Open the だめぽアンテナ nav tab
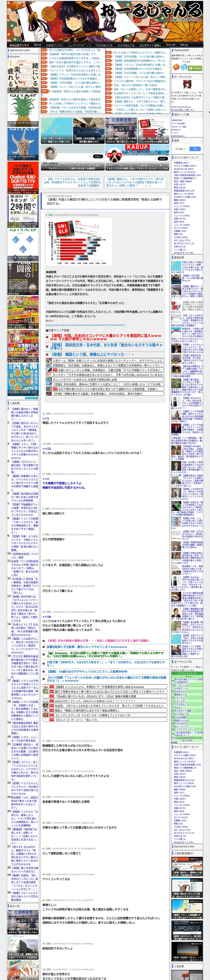This screenshot has width=210, height=980. coord(54,45)
